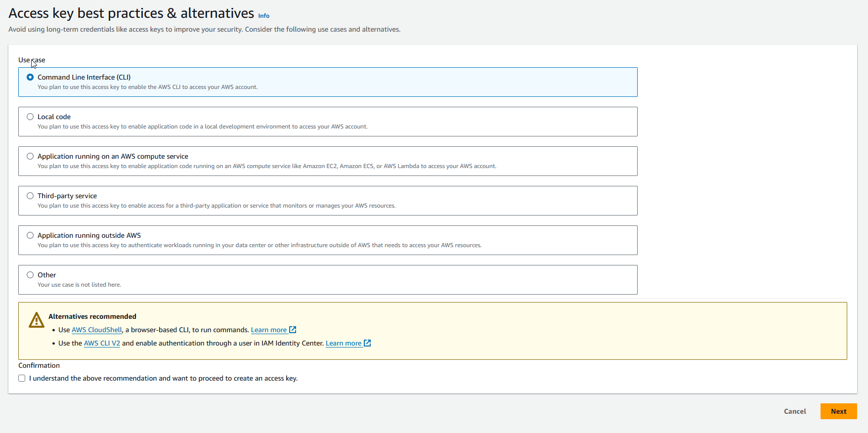This screenshot has width=868, height=433.
Task: Click the description text under Local code
Action: 203,127
